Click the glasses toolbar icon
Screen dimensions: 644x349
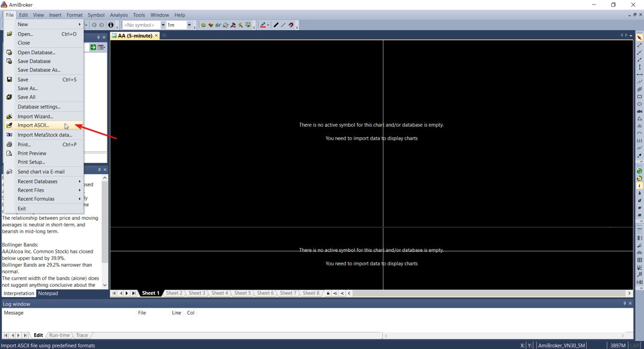click(x=218, y=25)
